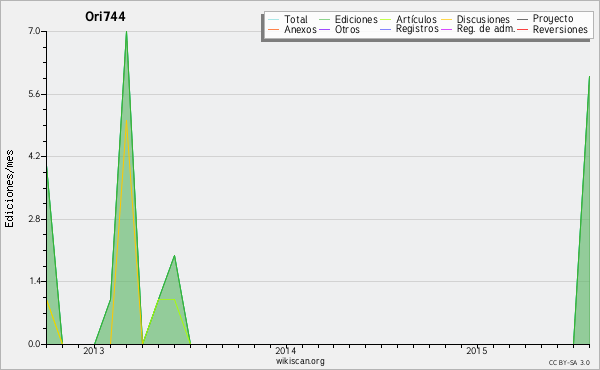Image resolution: width=600 pixels, height=370 pixels.
Task: Click the 1.4 y-axis value
Action: (x=34, y=281)
